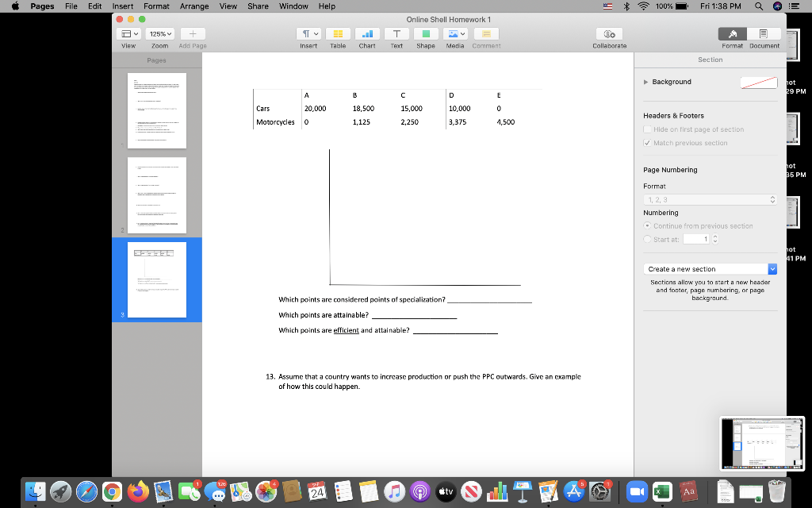Add a shape using the Shape icon

click(x=426, y=33)
